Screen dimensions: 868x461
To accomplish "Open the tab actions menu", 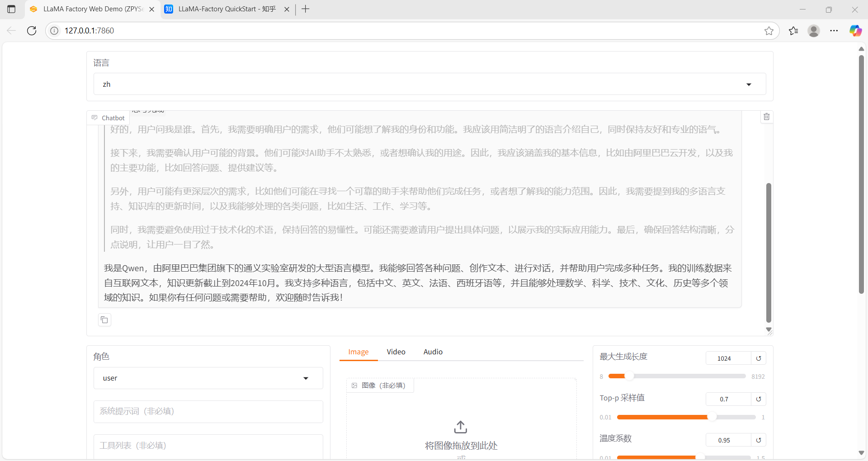I will 11,9.
